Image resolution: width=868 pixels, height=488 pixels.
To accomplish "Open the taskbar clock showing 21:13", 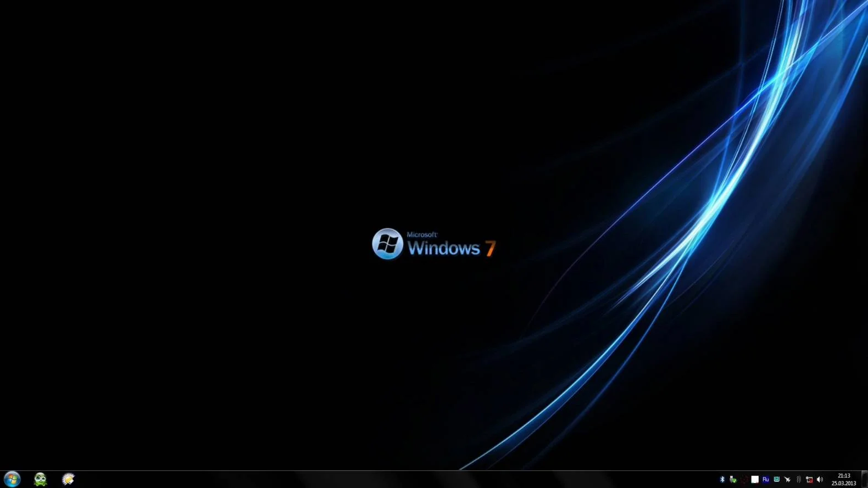I will click(x=844, y=480).
